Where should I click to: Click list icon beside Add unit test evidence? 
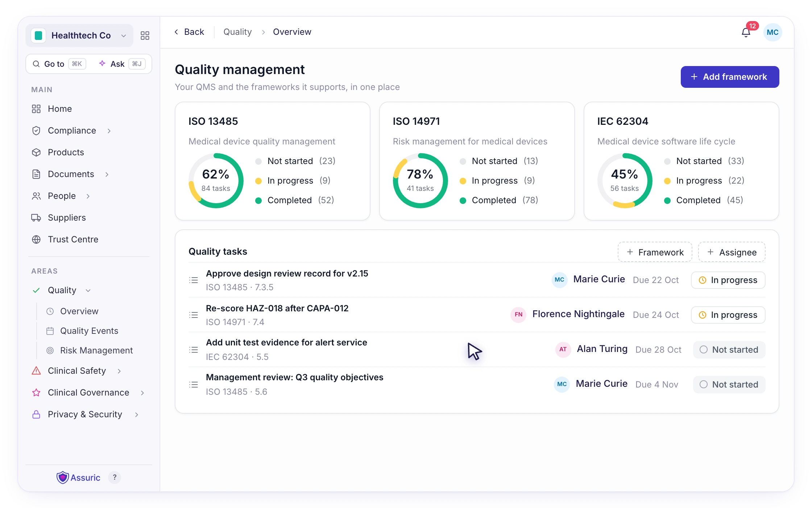coord(194,350)
